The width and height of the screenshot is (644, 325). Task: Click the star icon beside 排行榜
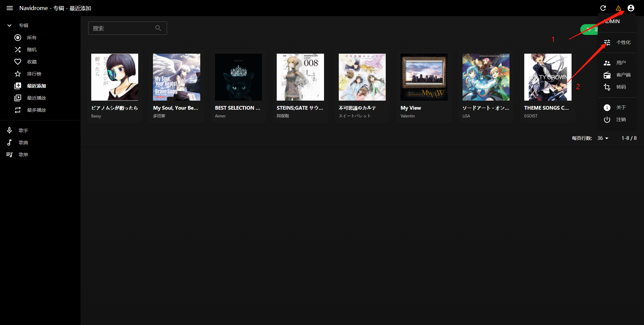18,74
